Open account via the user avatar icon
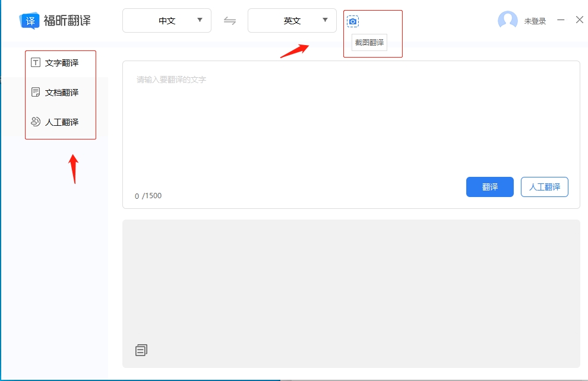The image size is (588, 381). coord(507,20)
